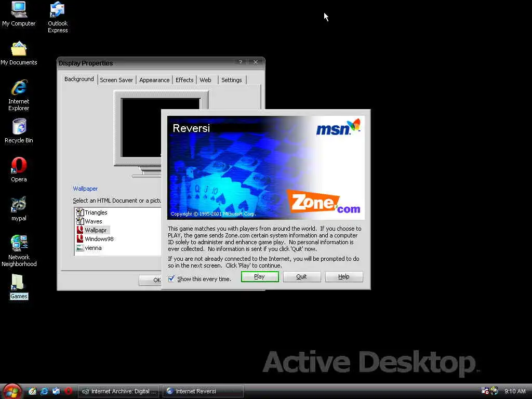
Task: Switch to the Screen Saver tab
Action: (116, 80)
